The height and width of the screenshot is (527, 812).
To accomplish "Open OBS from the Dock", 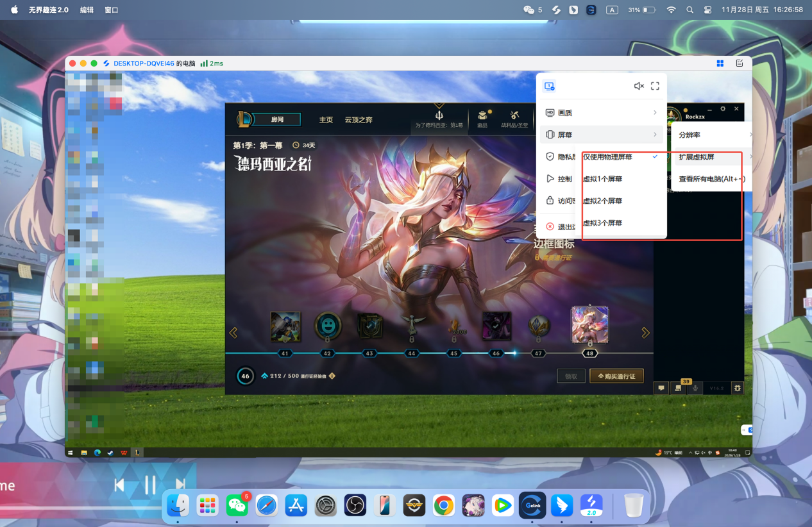I will 355,506.
